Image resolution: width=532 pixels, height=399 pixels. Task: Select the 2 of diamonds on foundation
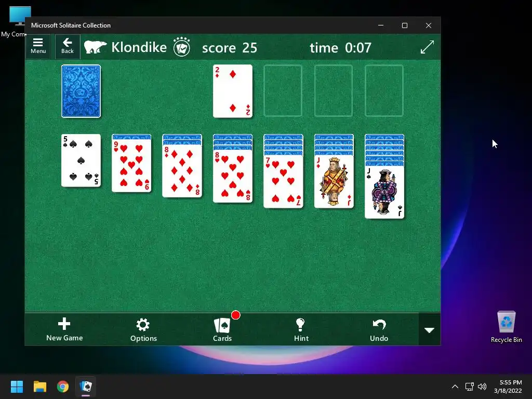click(233, 91)
